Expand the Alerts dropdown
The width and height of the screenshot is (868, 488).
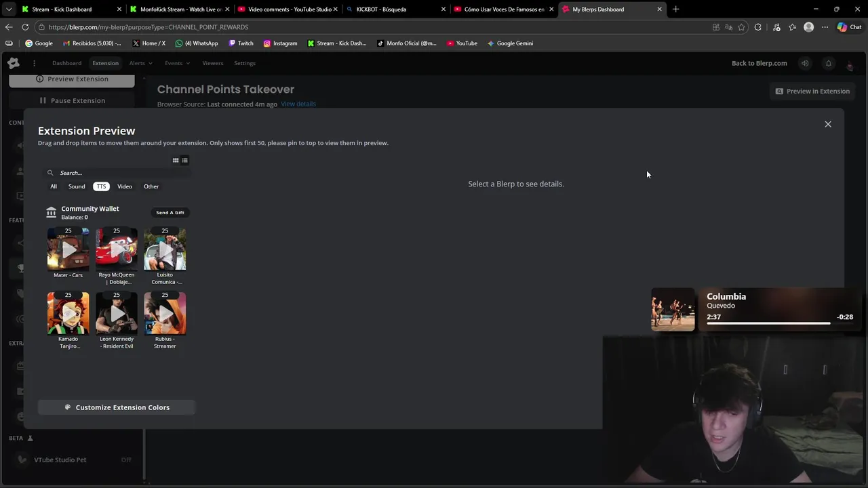pyautogui.click(x=140, y=63)
